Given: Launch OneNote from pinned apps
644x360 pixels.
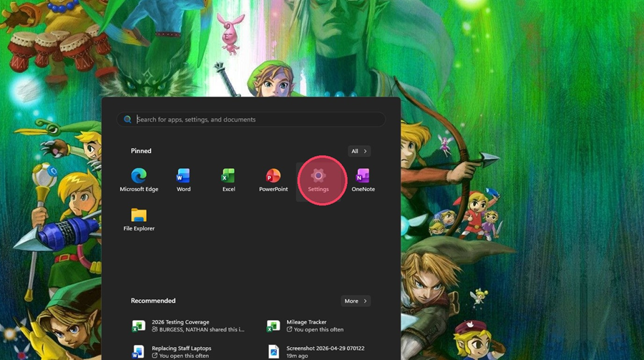Looking at the screenshot, I should 363,181.
